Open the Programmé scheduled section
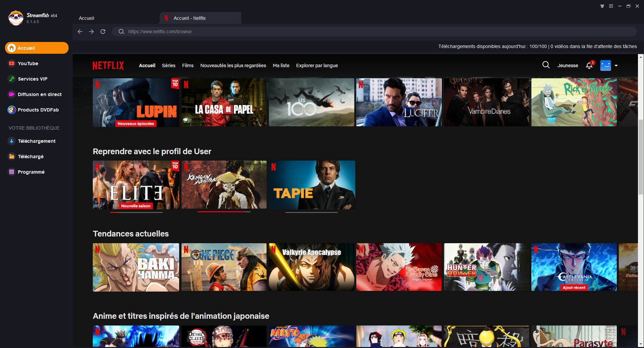The height and width of the screenshot is (348, 644). [27, 172]
